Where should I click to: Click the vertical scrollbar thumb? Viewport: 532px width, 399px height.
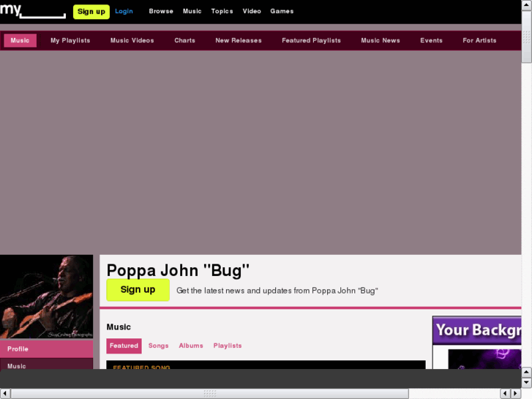(x=527, y=37)
